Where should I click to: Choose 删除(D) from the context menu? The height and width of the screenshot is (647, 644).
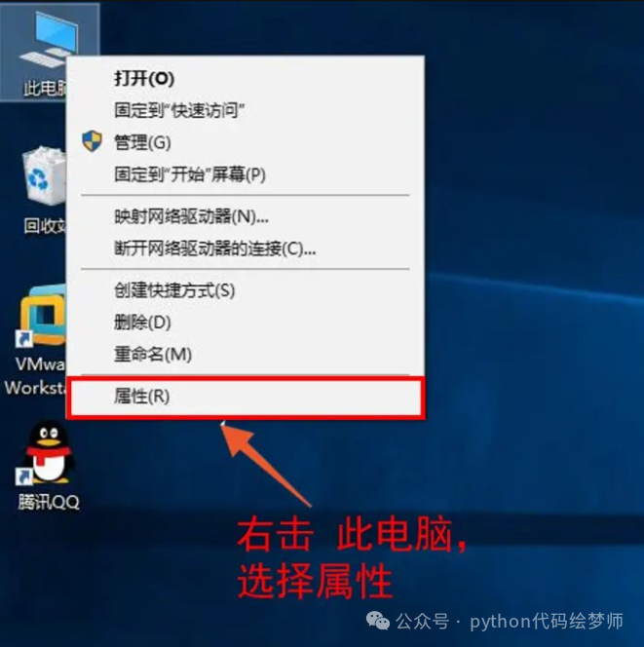[x=246, y=323]
